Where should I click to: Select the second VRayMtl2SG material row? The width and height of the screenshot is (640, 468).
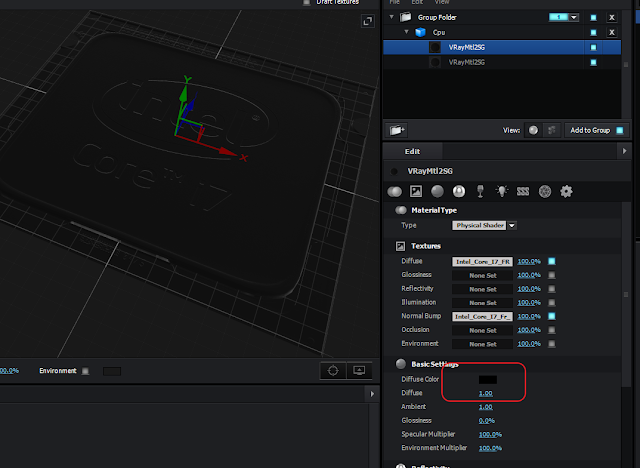[x=502, y=62]
